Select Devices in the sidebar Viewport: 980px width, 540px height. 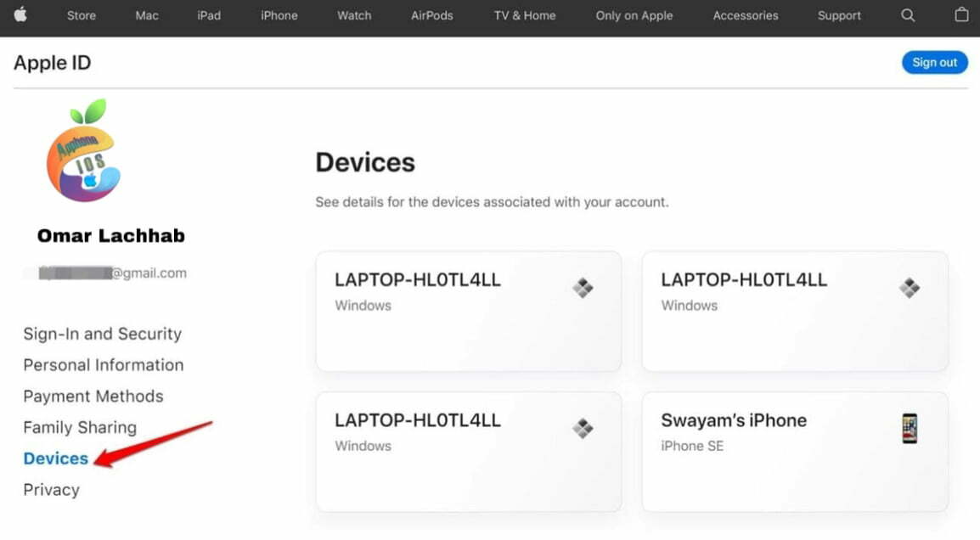(56, 458)
